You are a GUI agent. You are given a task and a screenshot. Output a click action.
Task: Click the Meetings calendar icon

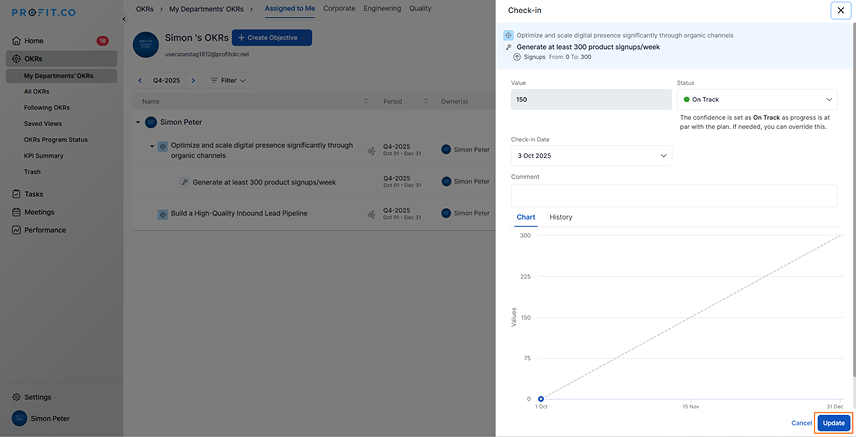click(x=16, y=212)
